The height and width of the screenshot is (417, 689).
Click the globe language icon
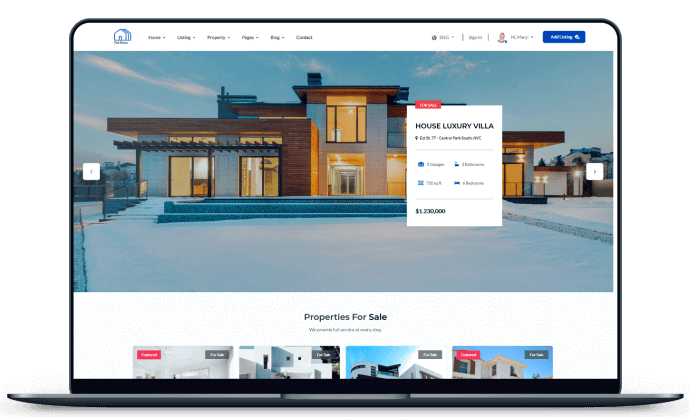pos(435,37)
